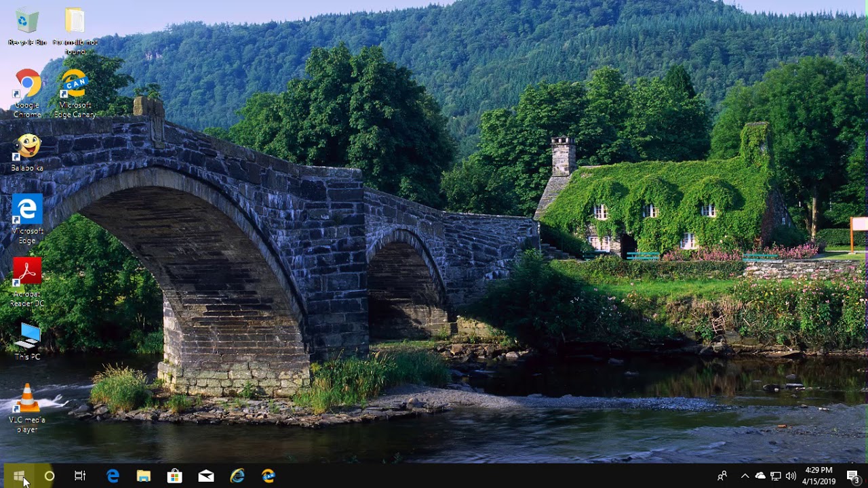Select the Acrobat Reader DC shortcut
Viewport: 868px width, 488px height.
coord(27,272)
